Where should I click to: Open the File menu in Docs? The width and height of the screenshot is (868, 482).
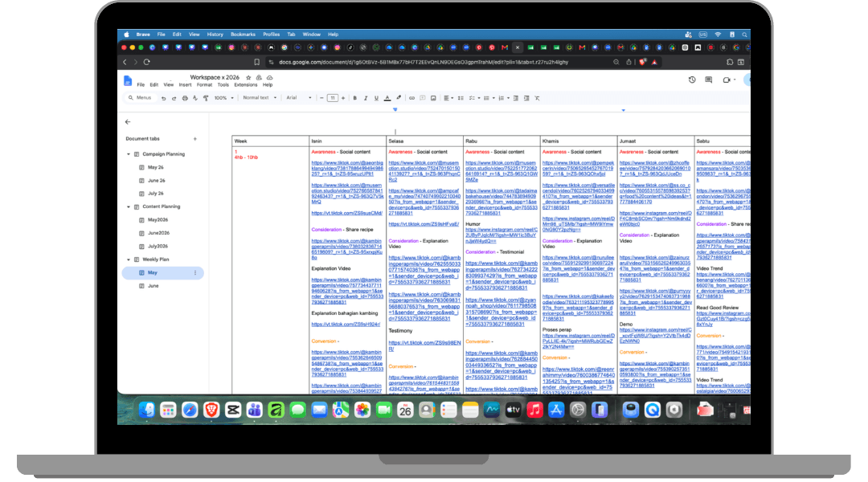(141, 84)
